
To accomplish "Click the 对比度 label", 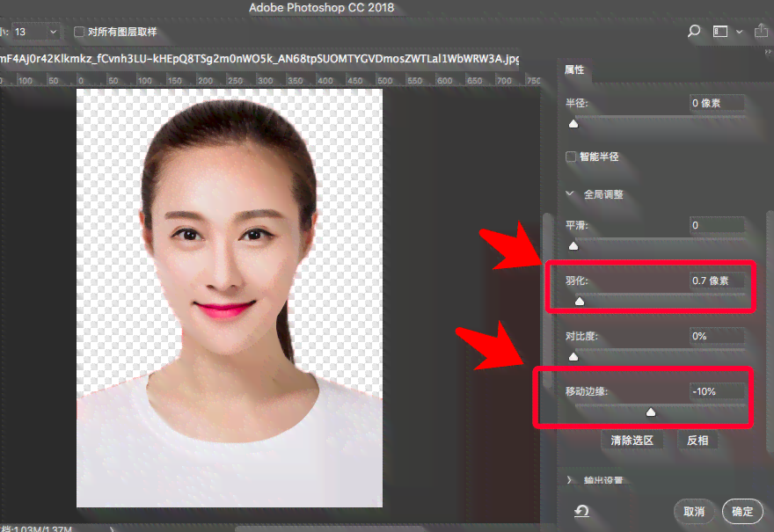I will pyautogui.click(x=581, y=336).
